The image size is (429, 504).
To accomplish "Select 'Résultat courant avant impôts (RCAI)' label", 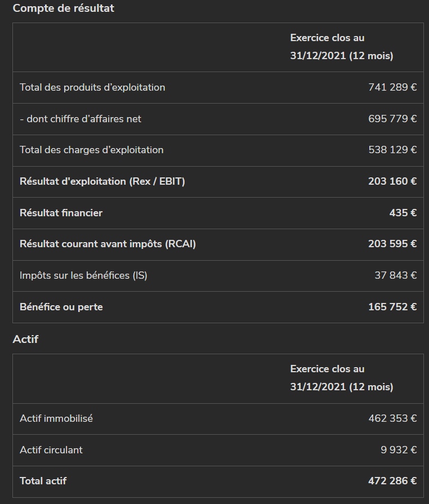I will click(108, 244).
